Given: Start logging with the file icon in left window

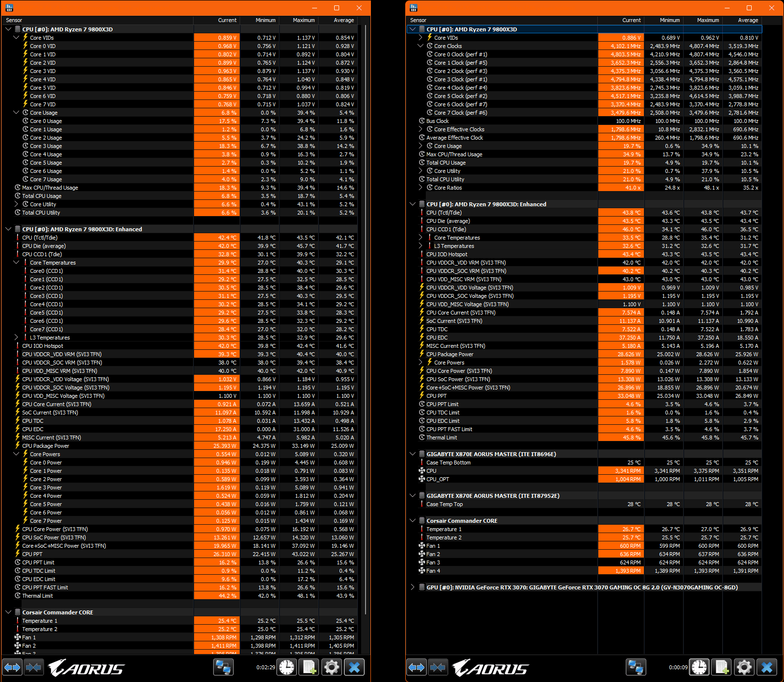Looking at the screenshot, I should [x=310, y=667].
